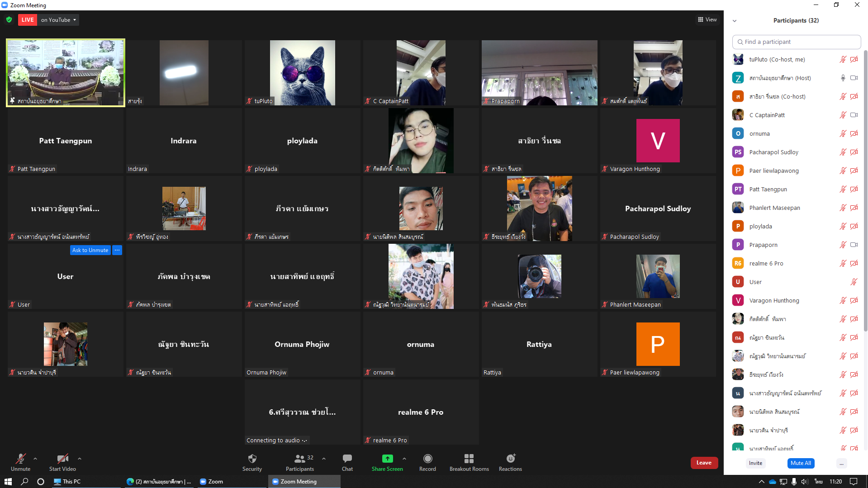This screenshot has width=868, height=488.
Task: Unmute your microphone
Action: tap(20, 462)
